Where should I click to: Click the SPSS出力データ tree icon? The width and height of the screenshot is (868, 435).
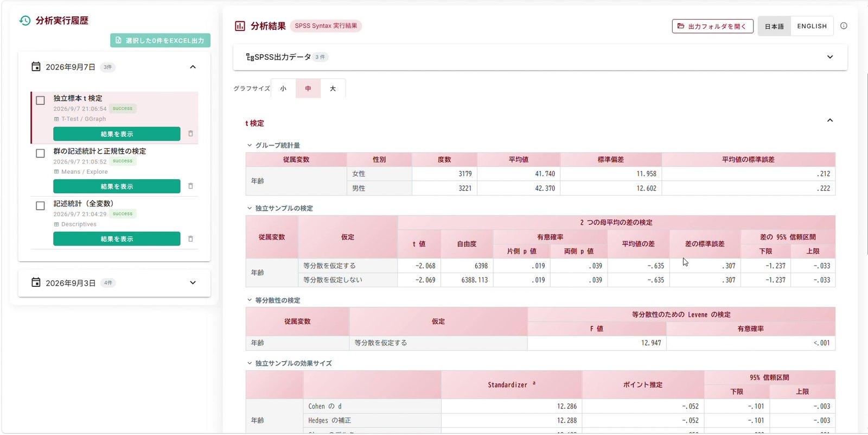[x=250, y=57]
